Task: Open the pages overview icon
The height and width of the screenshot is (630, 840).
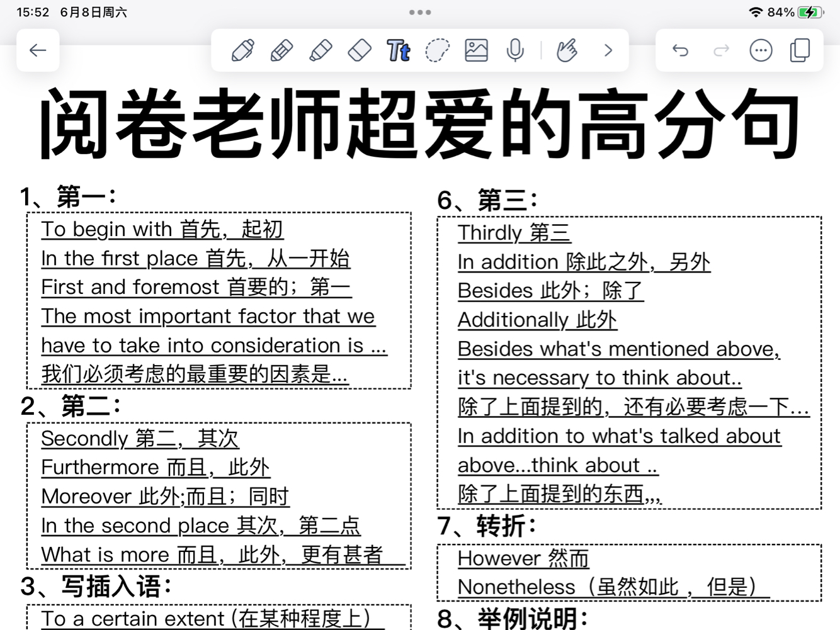Action: (800, 50)
